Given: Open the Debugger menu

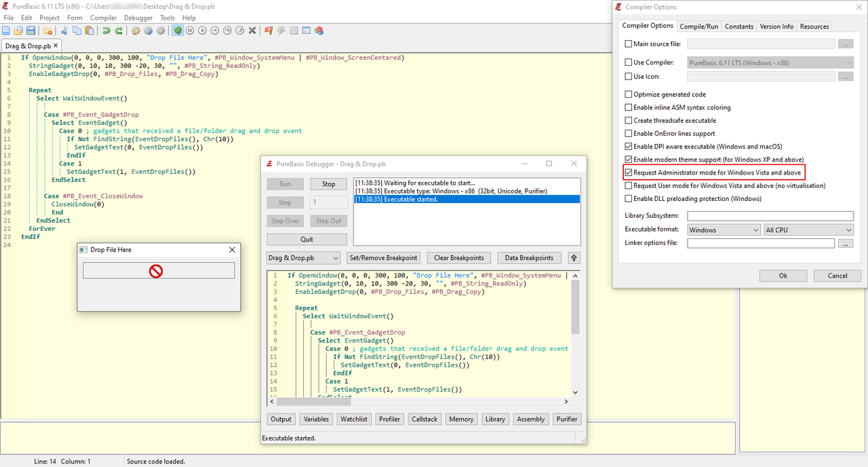Looking at the screenshot, I should (138, 18).
